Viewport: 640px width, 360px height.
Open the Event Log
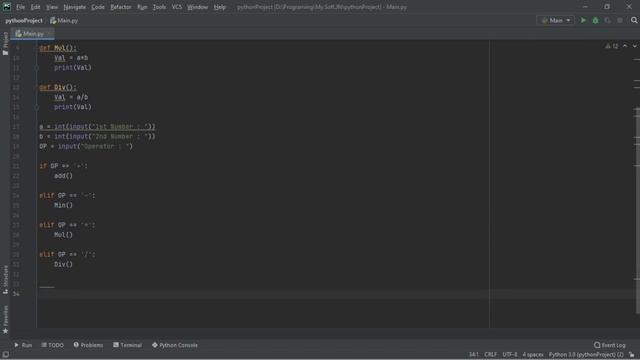(x=609, y=345)
